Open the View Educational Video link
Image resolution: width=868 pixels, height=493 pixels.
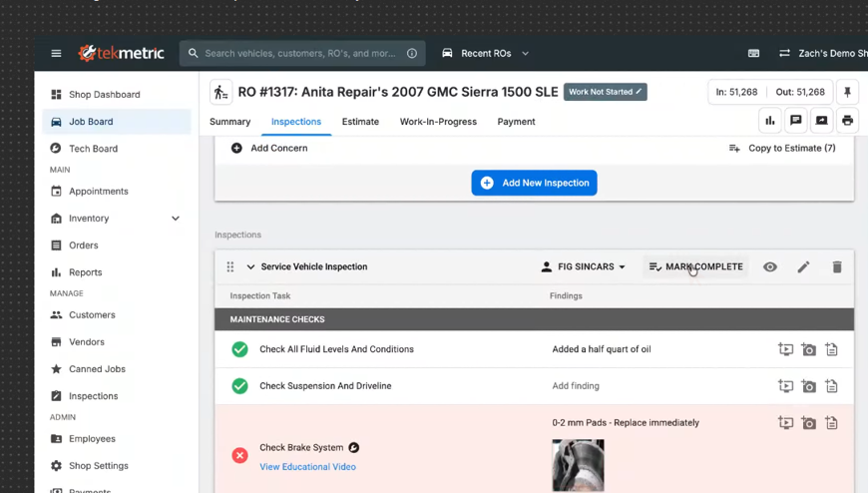pos(307,467)
